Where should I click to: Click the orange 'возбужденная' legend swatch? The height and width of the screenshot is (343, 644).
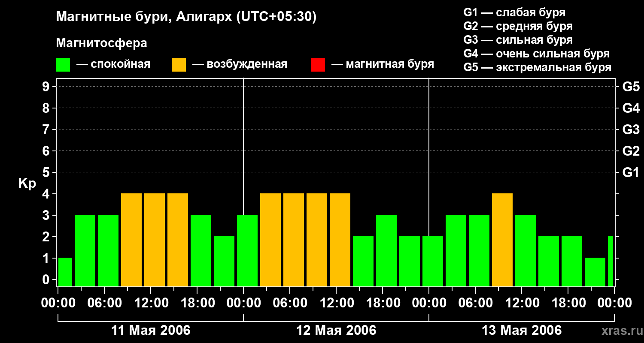pyautogui.click(x=179, y=65)
